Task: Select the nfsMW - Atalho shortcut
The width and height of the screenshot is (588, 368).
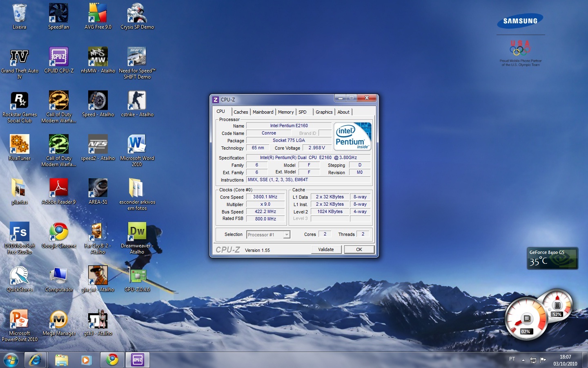Action: click(98, 60)
